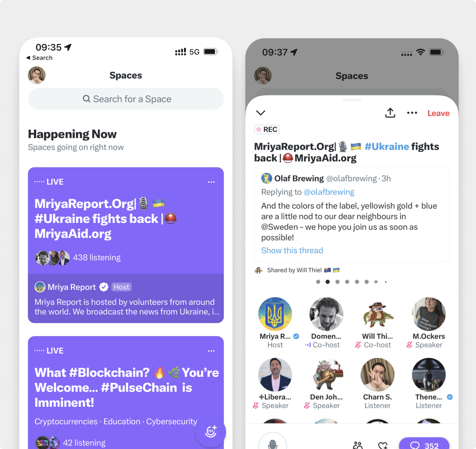This screenshot has width=476, height=449.
Task: Collapse the Space panel with the down chevron
Action: 261,113
